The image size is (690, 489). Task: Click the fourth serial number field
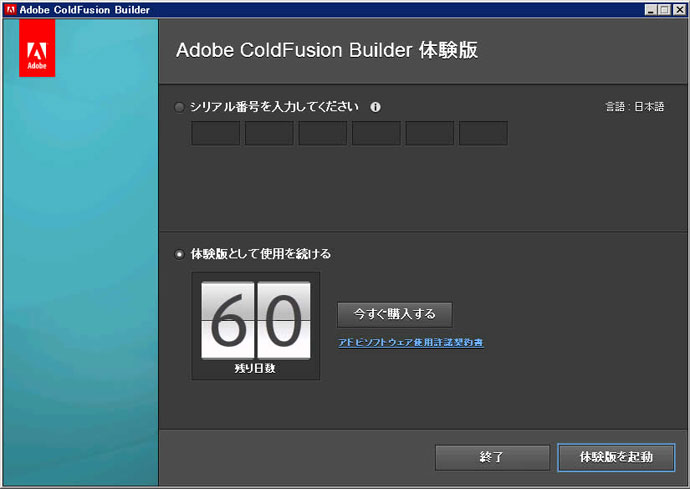[376, 133]
